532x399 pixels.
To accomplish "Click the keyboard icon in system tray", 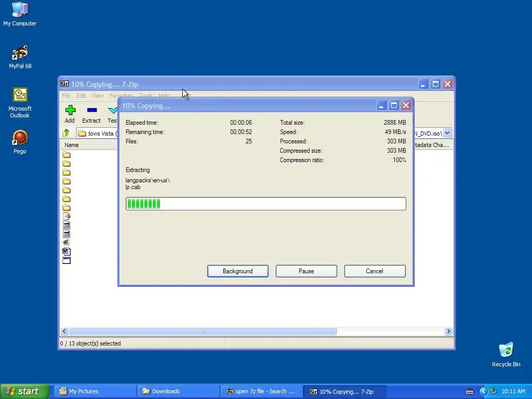I will (470, 392).
